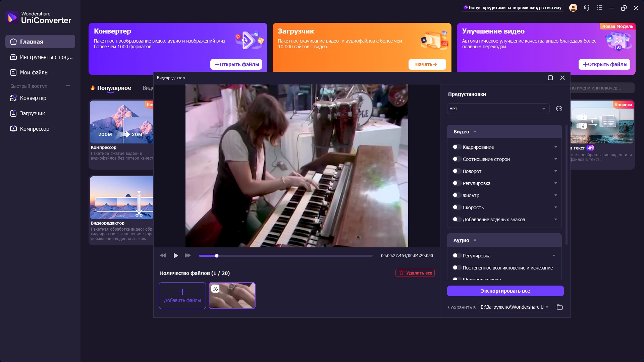Enable the Кадрирование toggle
This screenshot has height=362, width=644.
[x=456, y=147]
